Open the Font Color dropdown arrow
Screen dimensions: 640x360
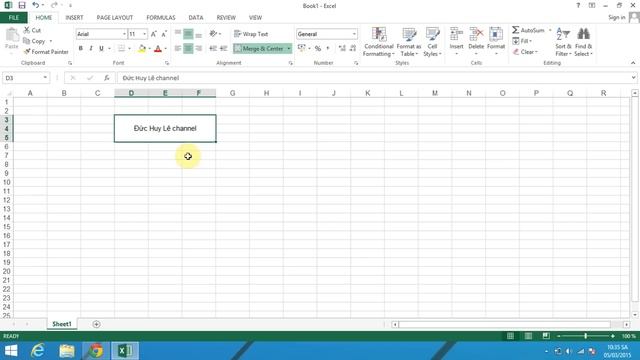click(x=165, y=48)
